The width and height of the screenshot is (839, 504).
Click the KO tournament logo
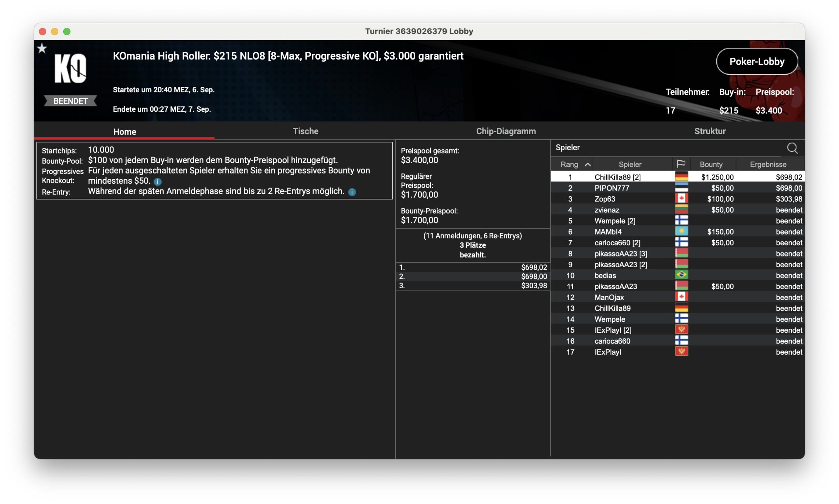point(70,68)
